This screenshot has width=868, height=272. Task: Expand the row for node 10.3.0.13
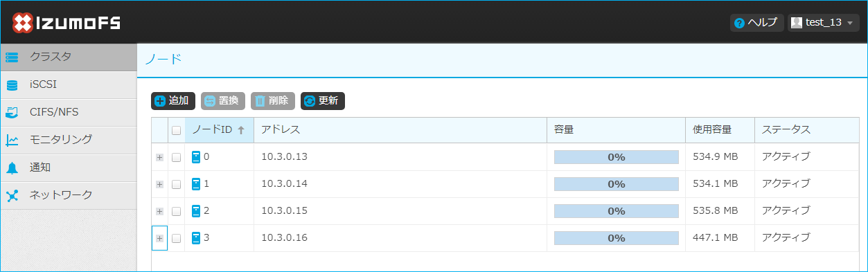point(159,157)
